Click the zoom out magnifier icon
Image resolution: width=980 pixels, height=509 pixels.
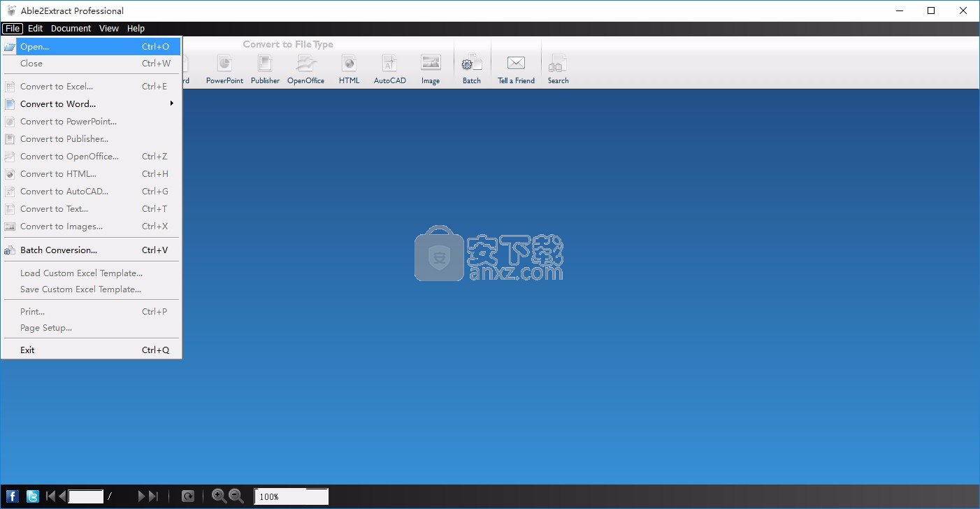[236, 496]
